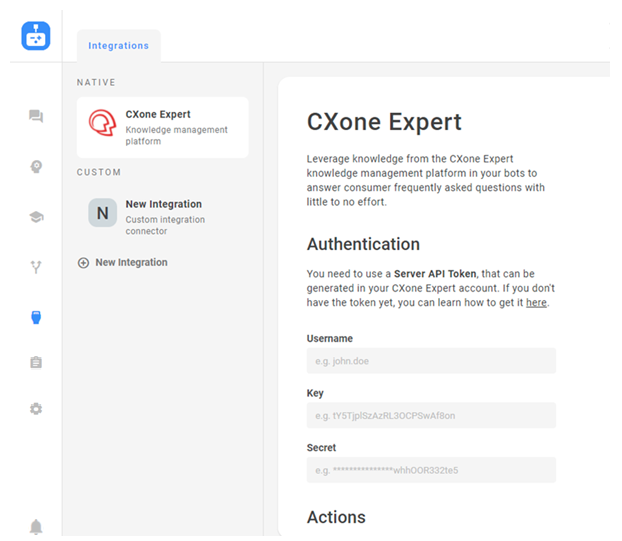The width and height of the screenshot is (622, 541).
Task: Click the Key field label
Action: pos(315,393)
